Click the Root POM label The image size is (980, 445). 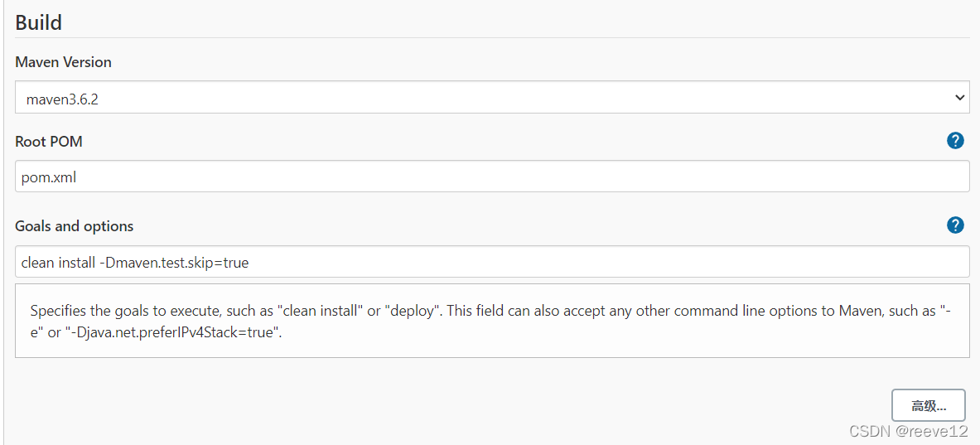pyautogui.click(x=49, y=142)
